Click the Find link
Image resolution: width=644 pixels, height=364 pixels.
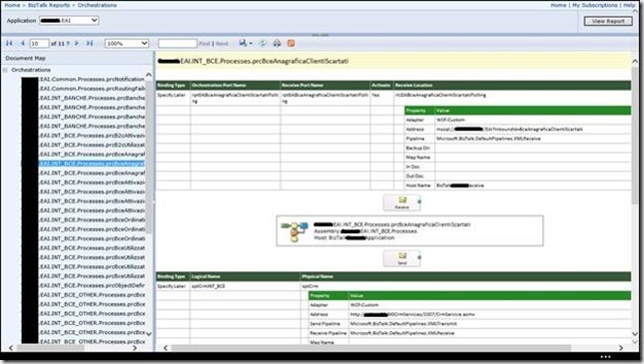coord(204,43)
